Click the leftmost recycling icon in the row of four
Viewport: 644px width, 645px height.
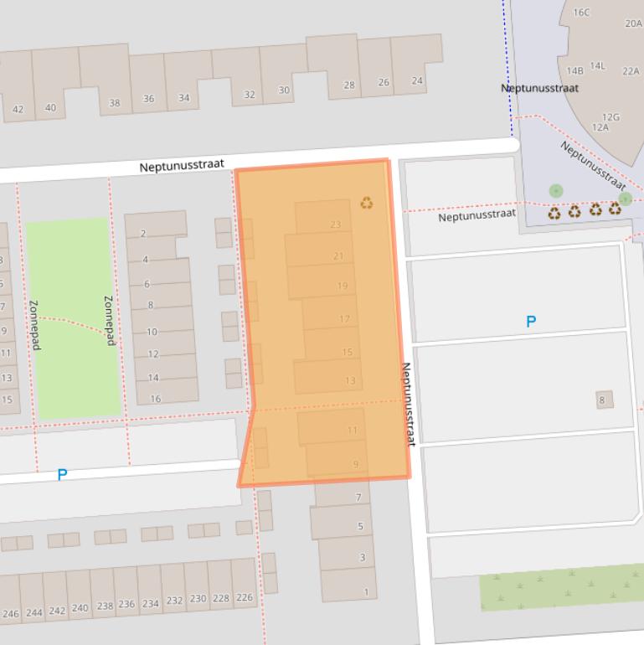point(554,213)
